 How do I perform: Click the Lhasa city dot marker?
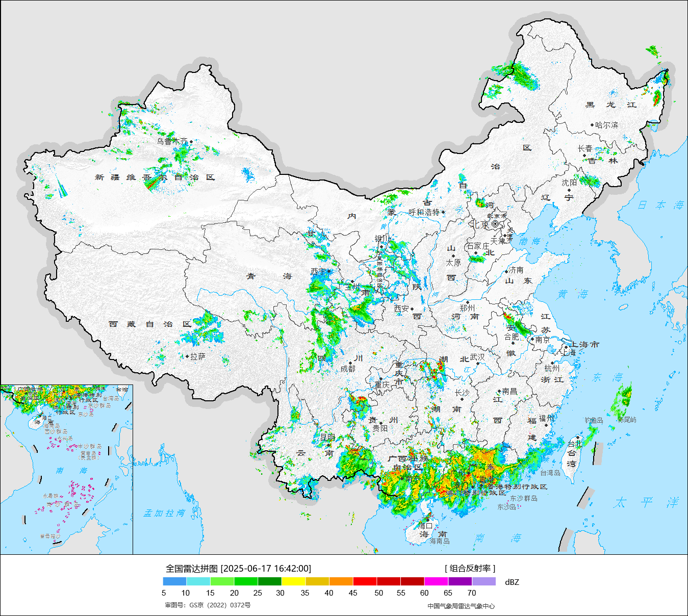pos(187,356)
